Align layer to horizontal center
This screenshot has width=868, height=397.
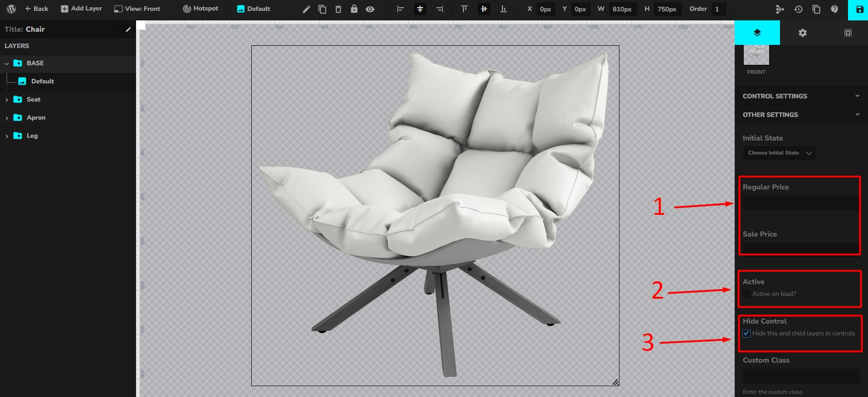click(x=420, y=9)
